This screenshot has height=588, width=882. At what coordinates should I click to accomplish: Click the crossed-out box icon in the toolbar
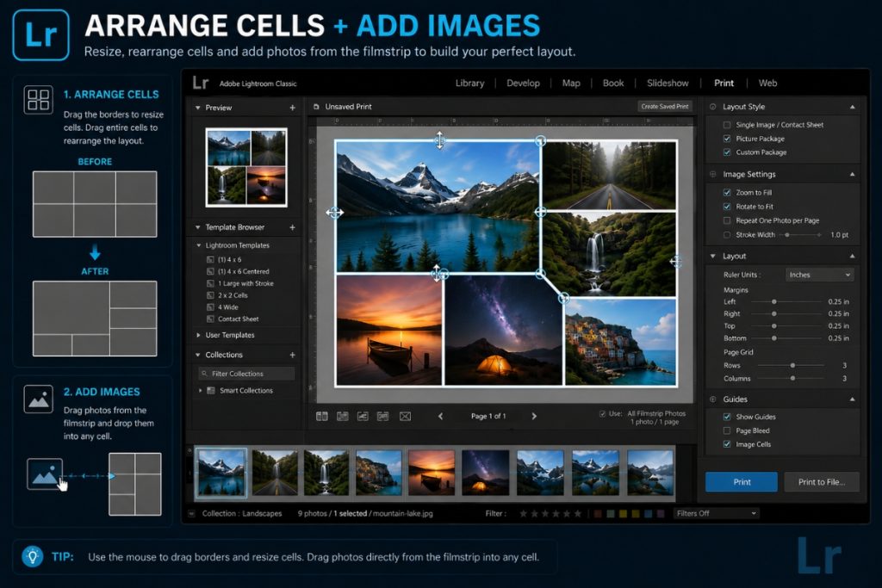coord(405,416)
